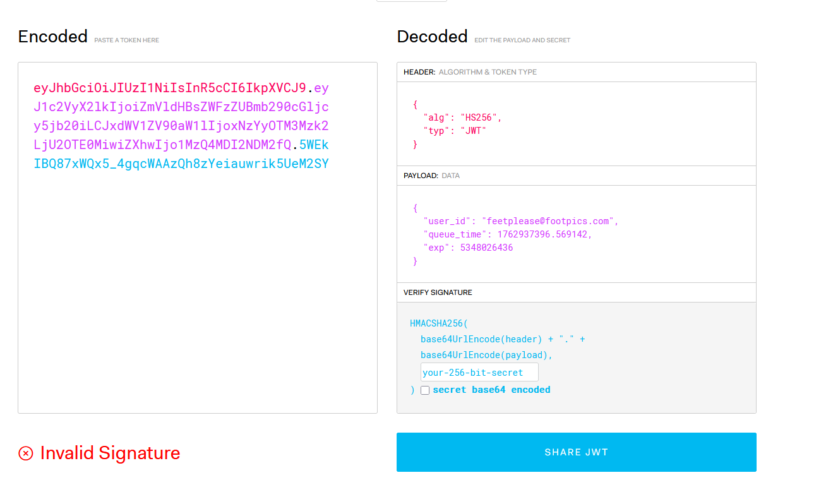The width and height of the screenshot is (821, 504).
Task: Click the user_id value feetplease@footpics.com
Action: click(x=548, y=221)
